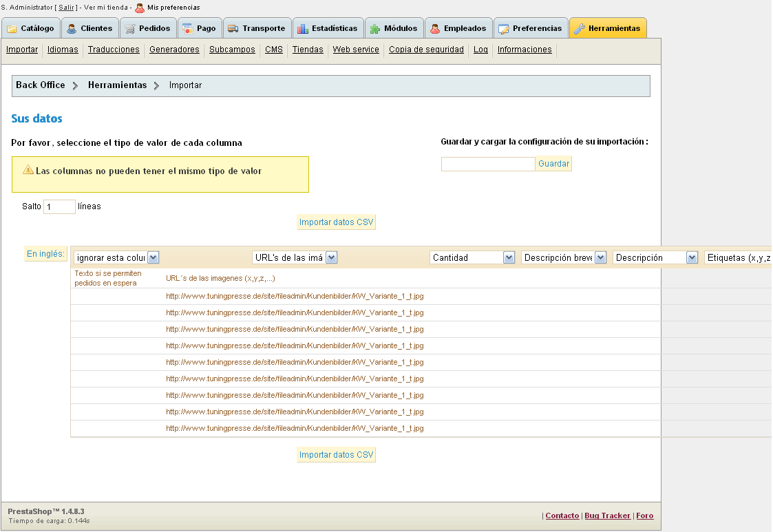
Task: Click the Pedidos shopping cart icon
Action: coord(130,29)
